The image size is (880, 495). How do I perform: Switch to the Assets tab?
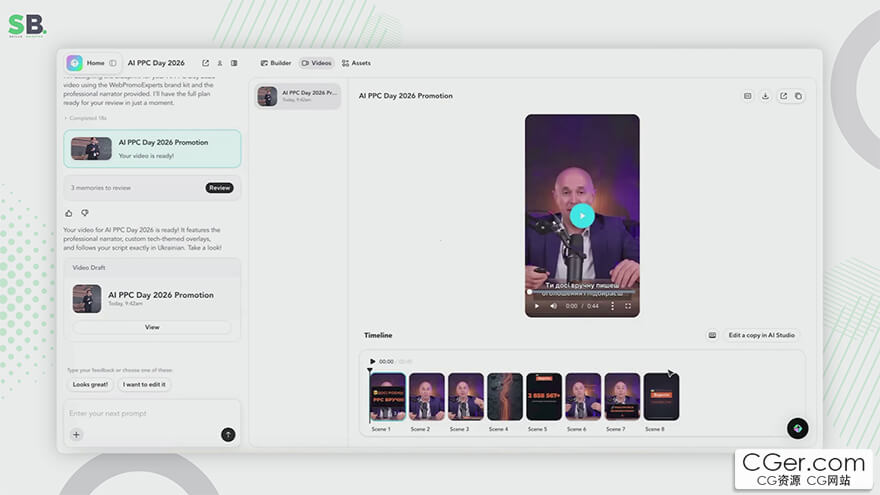(x=356, y=63)
